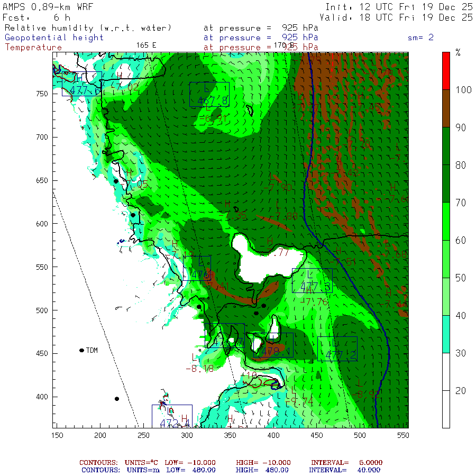Click the temperature value '-7.88'
Image resolution: width=476 pixels, height=476 pixels.
click(x=283, y=216)
